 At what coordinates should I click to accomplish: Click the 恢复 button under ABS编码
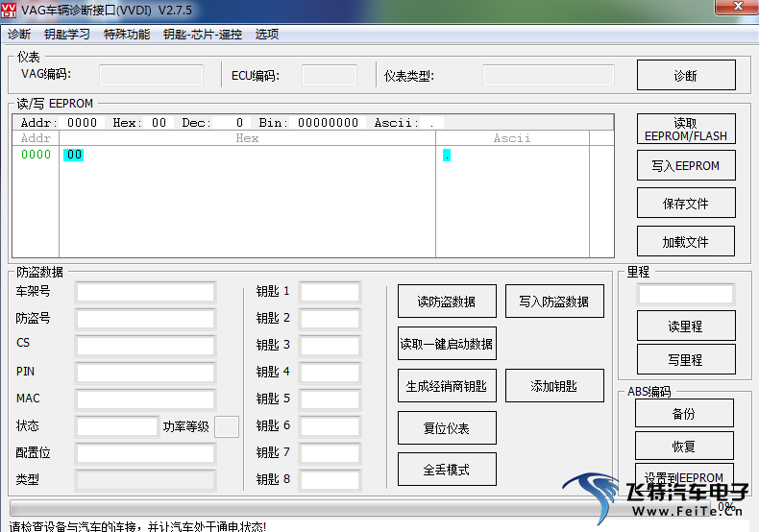click(684, 446)
